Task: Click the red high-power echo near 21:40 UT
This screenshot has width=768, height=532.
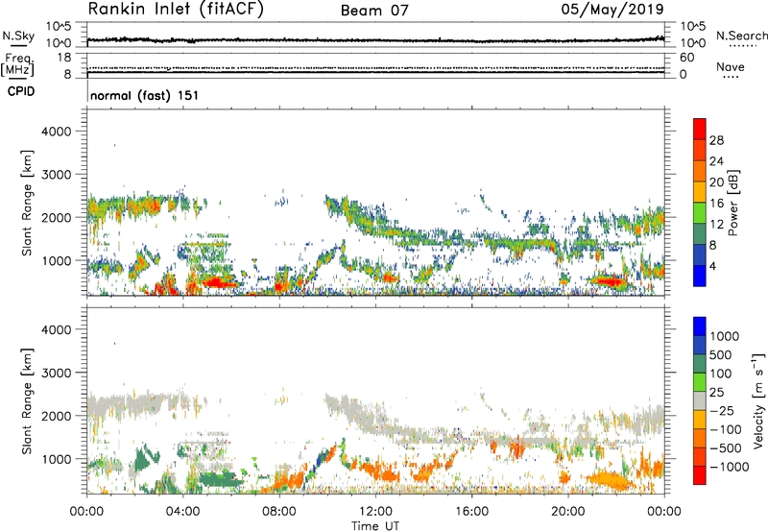Action: coord(609,281)
